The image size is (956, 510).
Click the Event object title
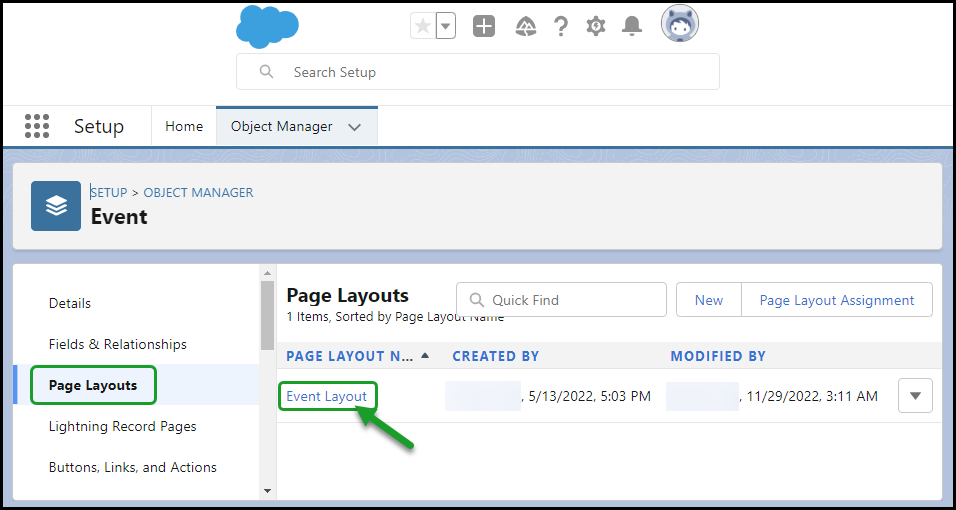pos(119,217)
